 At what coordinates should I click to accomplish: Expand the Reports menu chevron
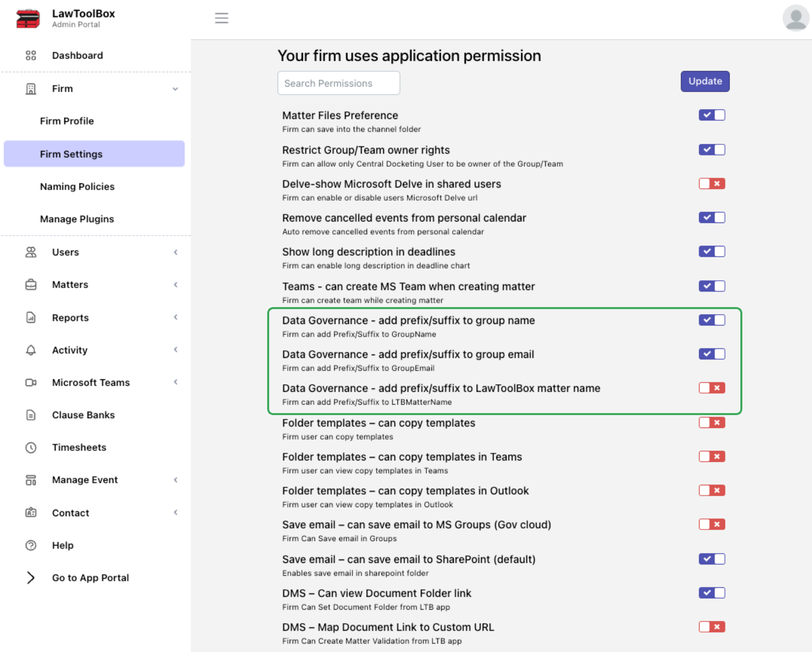176,318
